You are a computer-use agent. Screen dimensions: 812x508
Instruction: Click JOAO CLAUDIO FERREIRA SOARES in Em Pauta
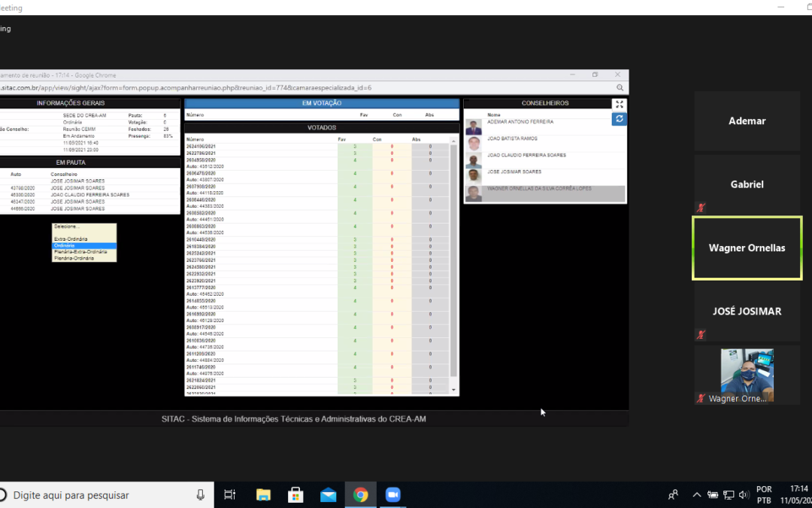click(x=90, y=195)
